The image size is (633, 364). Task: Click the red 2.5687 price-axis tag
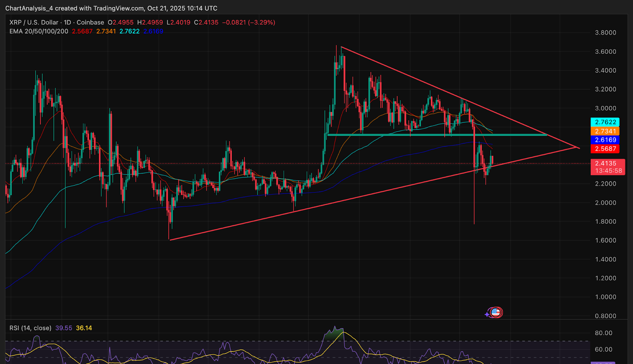605,149
